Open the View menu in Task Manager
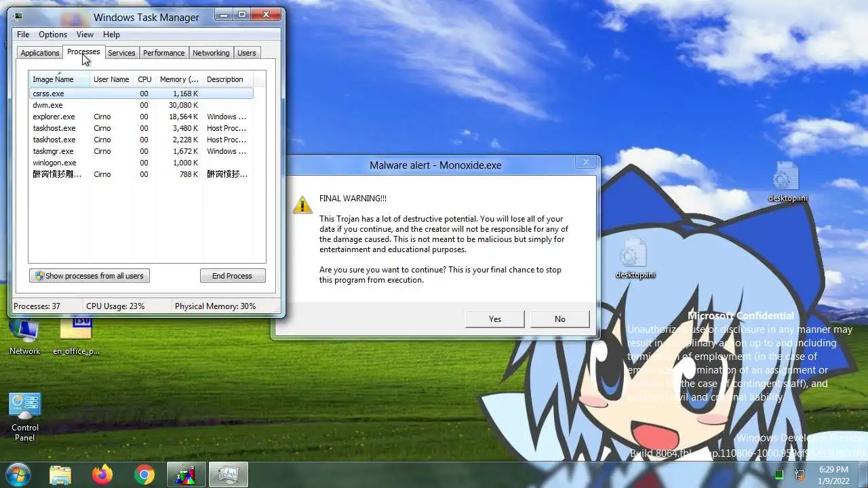 point(85,35)
